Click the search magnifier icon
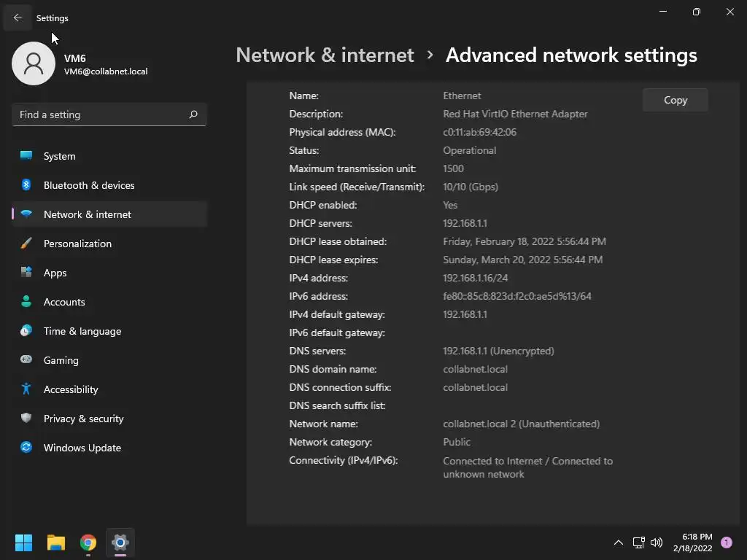Screen dimensions: 747x560 coord(193,114)
